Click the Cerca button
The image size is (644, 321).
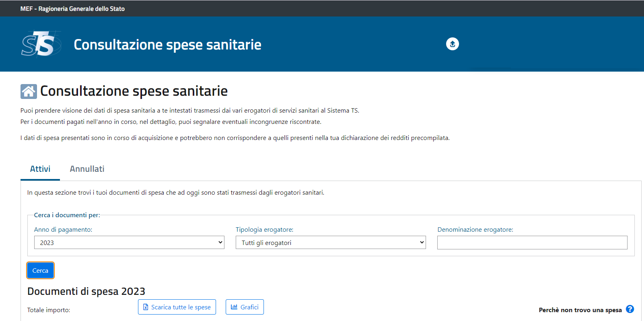coord(40,270)
